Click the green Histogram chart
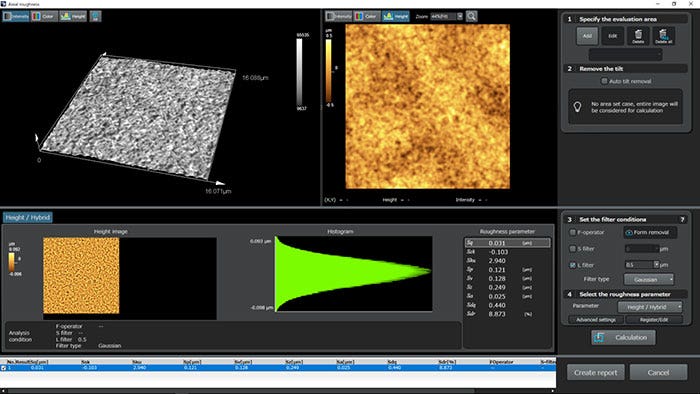The height and width of the screenshot is (394, 700). [353, 274]
